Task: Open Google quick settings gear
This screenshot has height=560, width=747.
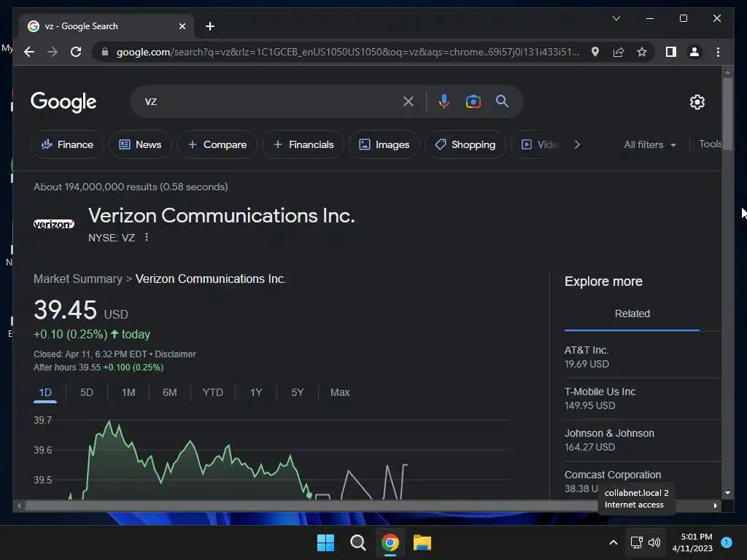Action: point(697,102)
